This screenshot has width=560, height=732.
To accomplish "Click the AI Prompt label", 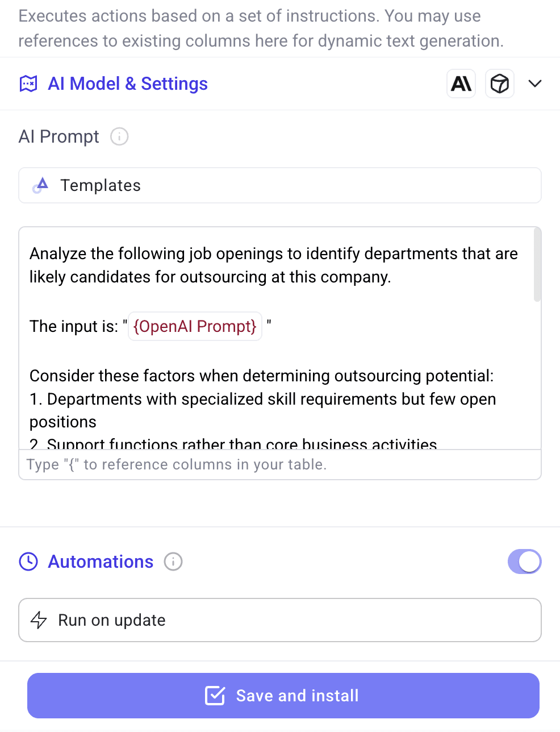I will pos(58,136).
